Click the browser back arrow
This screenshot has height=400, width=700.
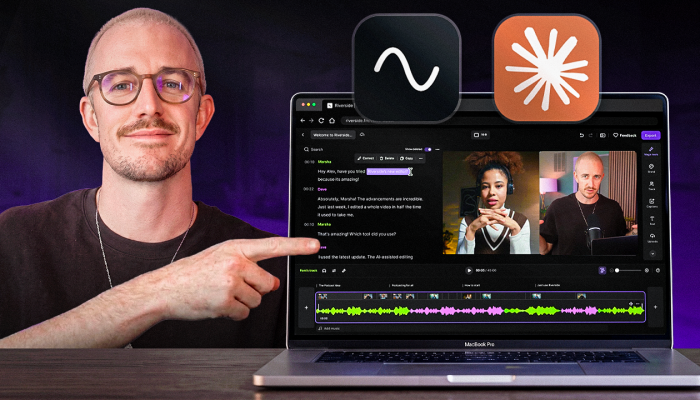click(303, 121)
